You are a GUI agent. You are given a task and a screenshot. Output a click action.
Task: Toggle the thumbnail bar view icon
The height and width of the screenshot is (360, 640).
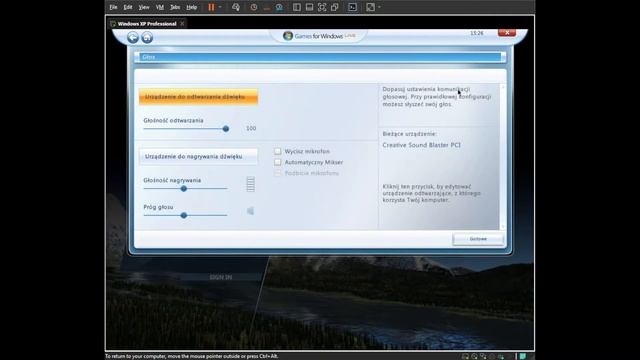click(309, 7)
